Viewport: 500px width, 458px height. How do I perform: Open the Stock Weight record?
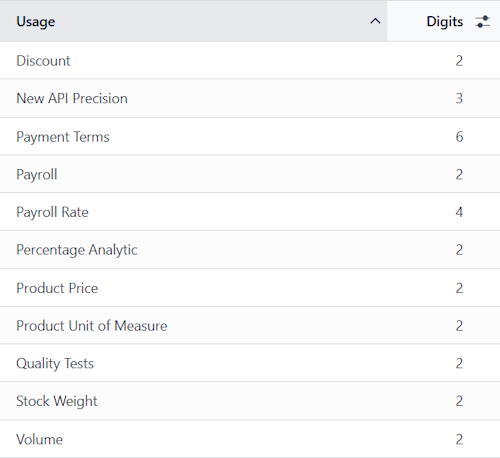(x=250, y=401)
